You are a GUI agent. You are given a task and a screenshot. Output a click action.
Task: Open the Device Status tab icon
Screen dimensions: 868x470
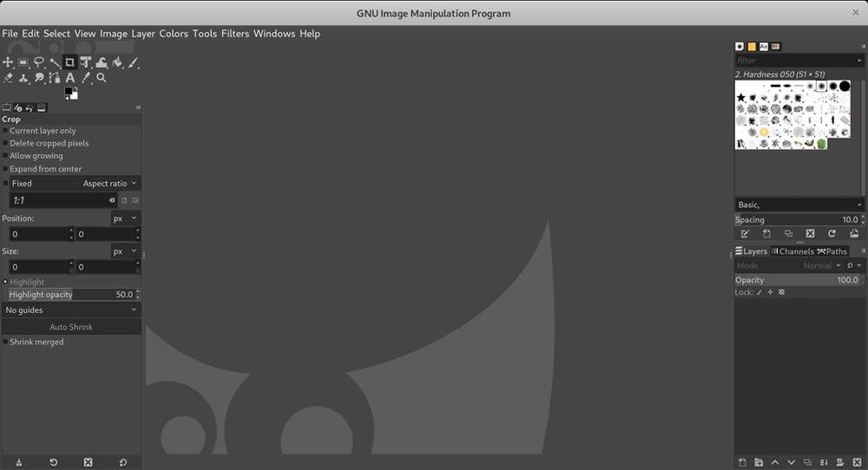coord(17,108)
